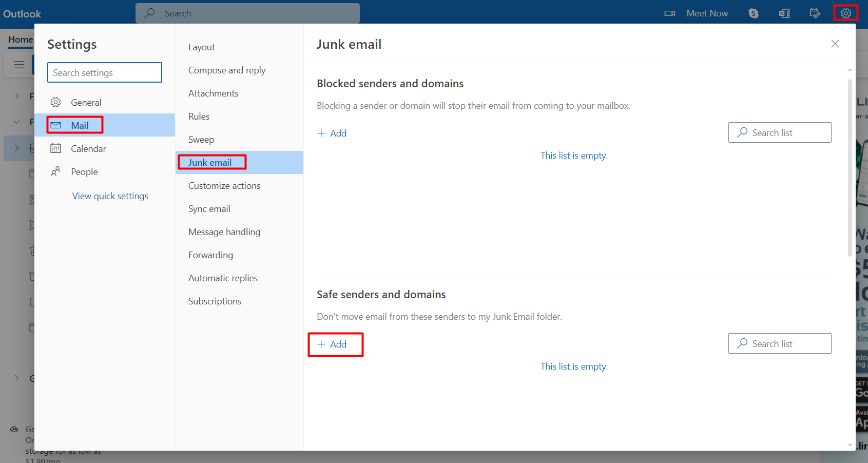Open the My Day calendar-check icon
Image resolution: width=868 pixels, height=463 pixels.
815,13
